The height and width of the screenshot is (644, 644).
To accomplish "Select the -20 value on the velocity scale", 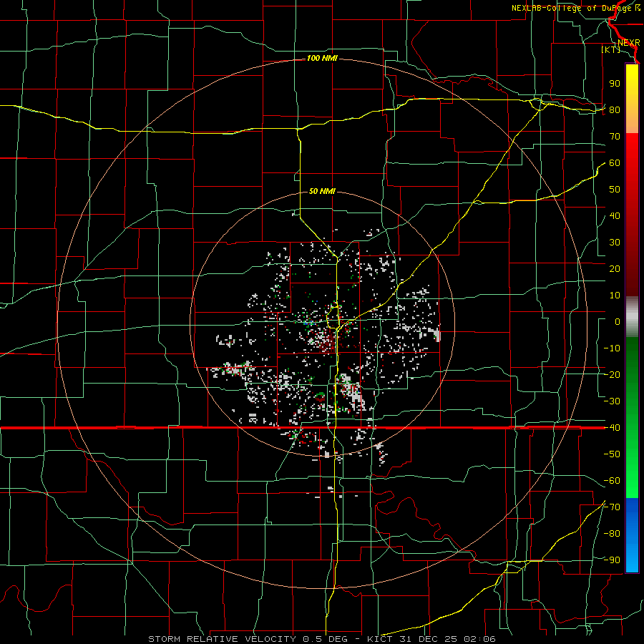I will point(612,374).
